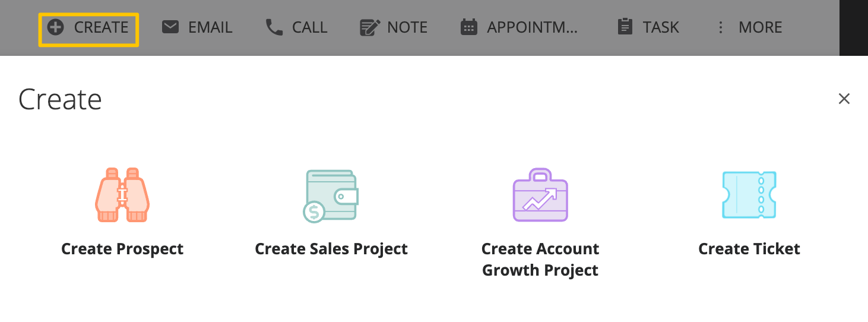Screen dimensions: 868x322
Task: Click the envelope icon in the toolbar
Action: tap(170, 27)
